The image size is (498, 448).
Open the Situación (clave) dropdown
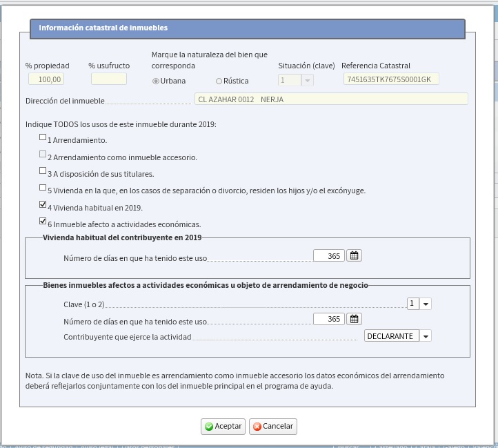click(307, 80)
